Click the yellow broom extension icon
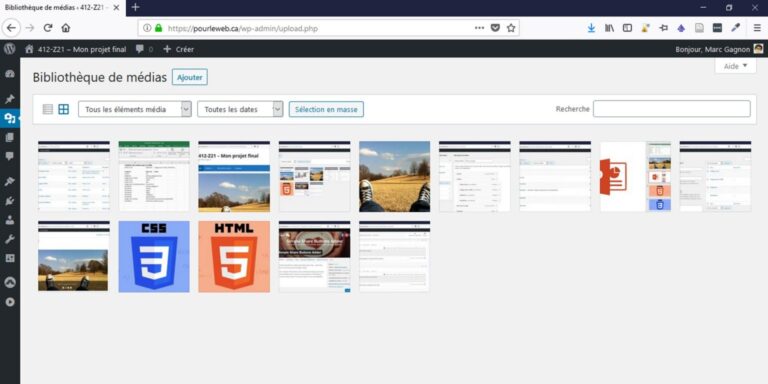 646,28
